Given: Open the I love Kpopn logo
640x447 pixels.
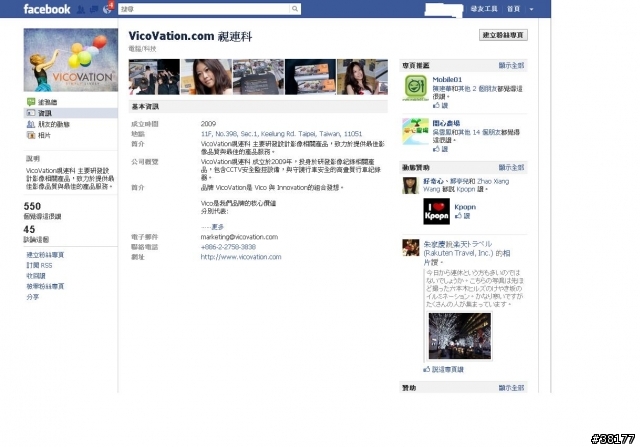Looking at the screenshot, I should pyautogui.click(x=436, y=211).
